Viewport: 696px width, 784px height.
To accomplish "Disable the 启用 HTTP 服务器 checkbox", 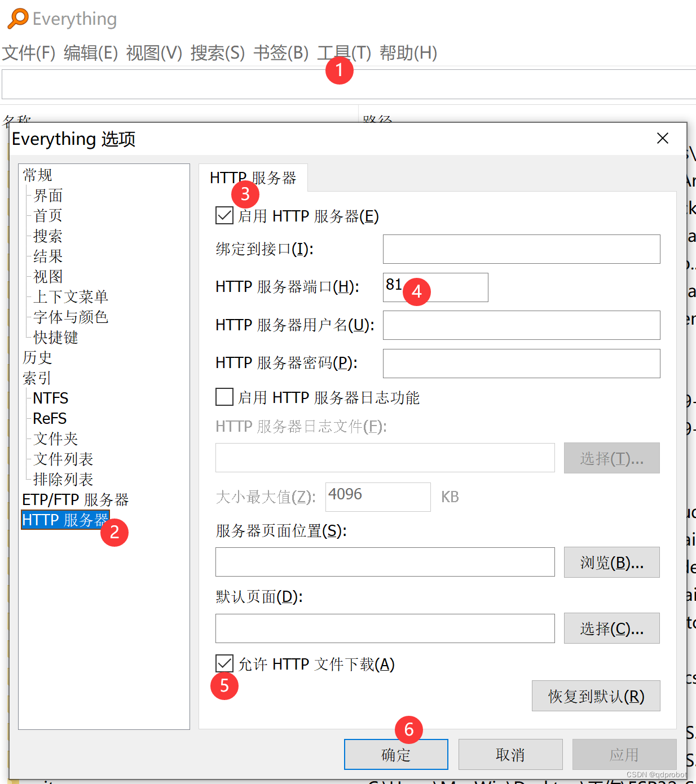I will (x=224, y=215).
